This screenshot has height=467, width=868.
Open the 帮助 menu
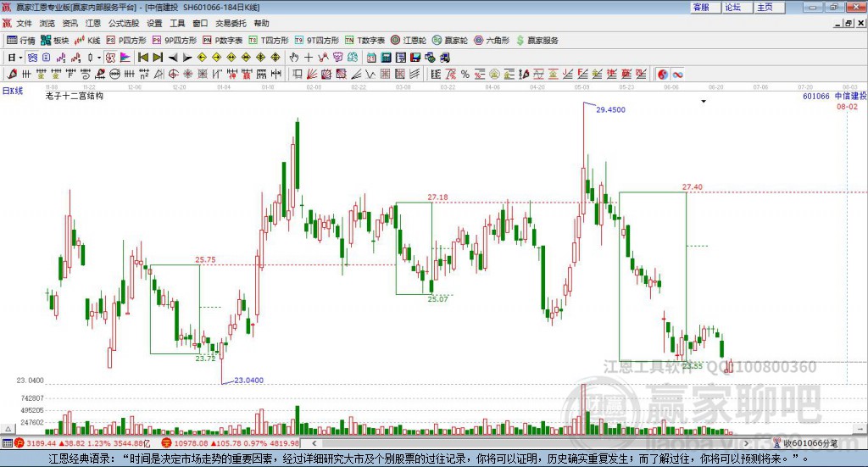(261, 23)
